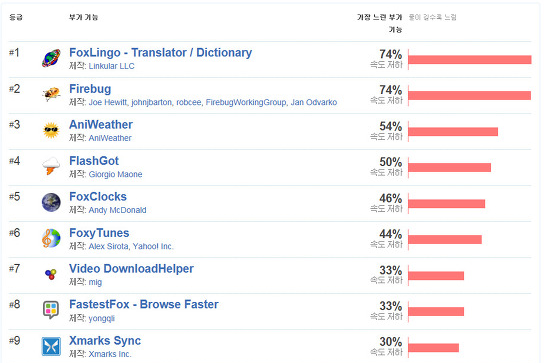Viewport: 544px width, 363px height.
Task: Click the Xmarks Sync blue icon
Action: click(x=51, y=346)
